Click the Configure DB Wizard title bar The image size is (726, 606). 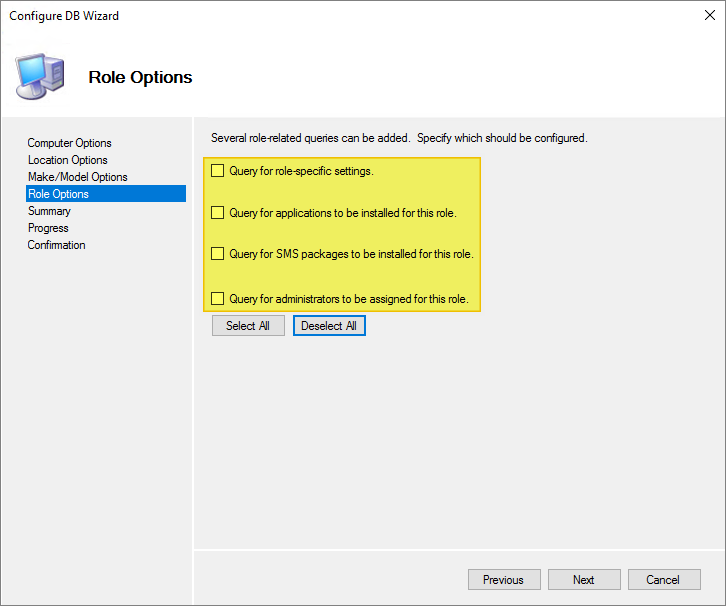pyautogui.click(x=300, y=16)
